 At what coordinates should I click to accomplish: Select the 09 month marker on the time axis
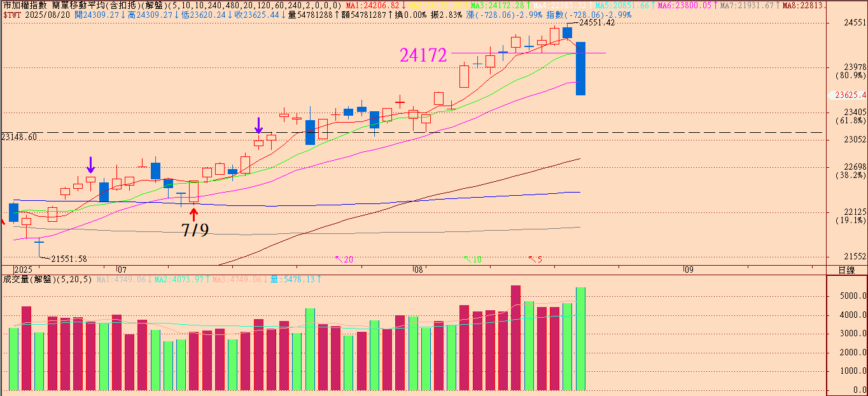pyautogui.click(x=688, y=270)
